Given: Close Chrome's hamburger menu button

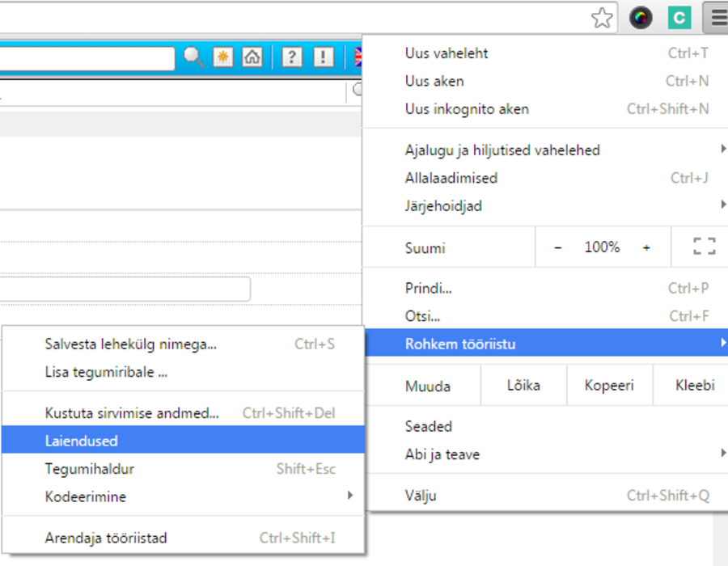Looking at the screenshot, I should click(x=717, y=18).
